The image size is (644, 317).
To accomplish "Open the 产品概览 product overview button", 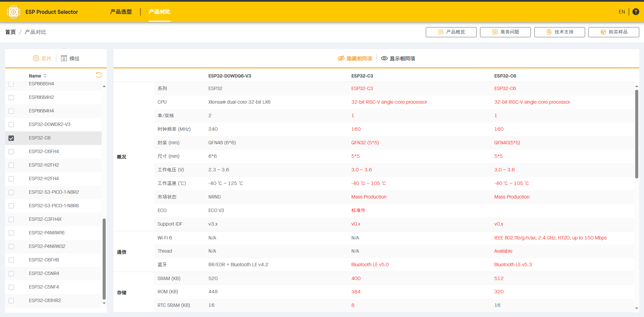I will (451, 32).
